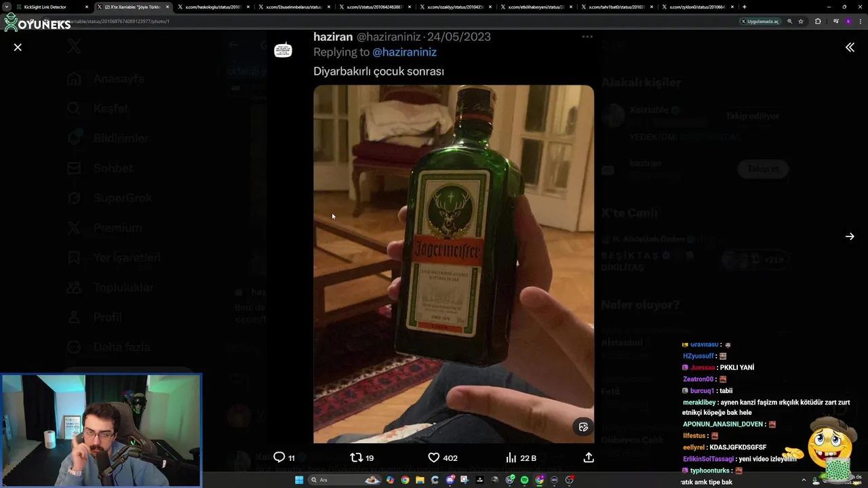The width and height of the screenshot is (868, 488).
Task: Click the browser profile avatar icon
Action: (848, 21)
